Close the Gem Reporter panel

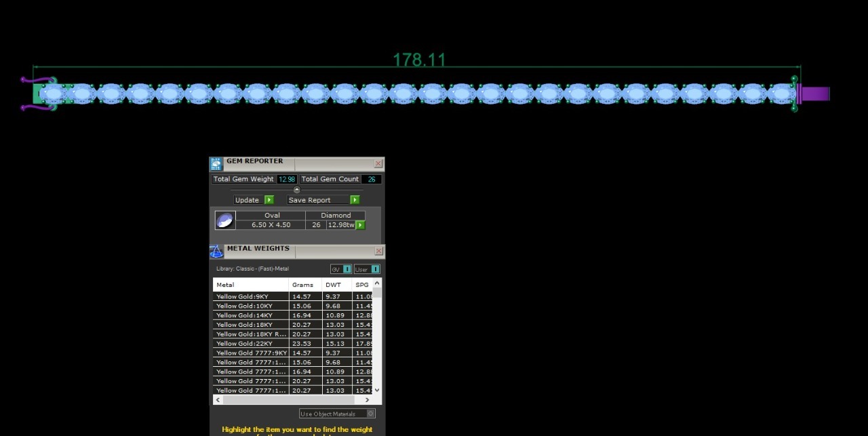(378, 163)
